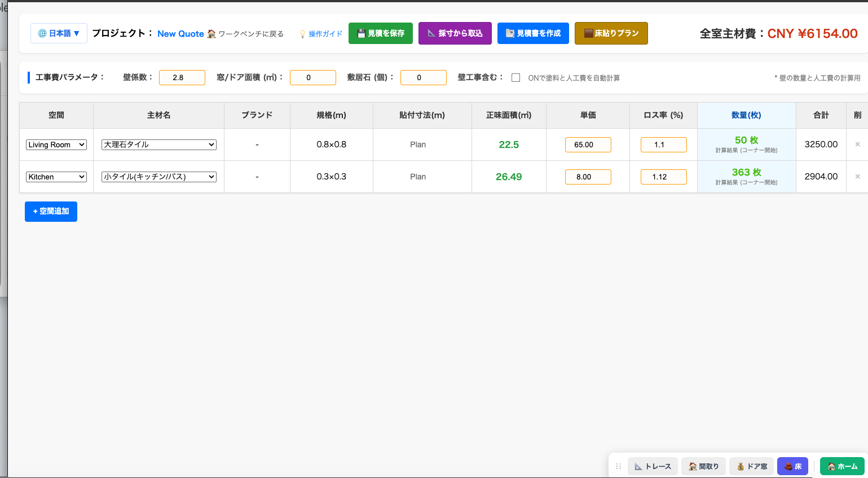Click the 3250.00 total cell
Image resolution: width=868 pixels, height=478 pixels.
tap(821, 144)
